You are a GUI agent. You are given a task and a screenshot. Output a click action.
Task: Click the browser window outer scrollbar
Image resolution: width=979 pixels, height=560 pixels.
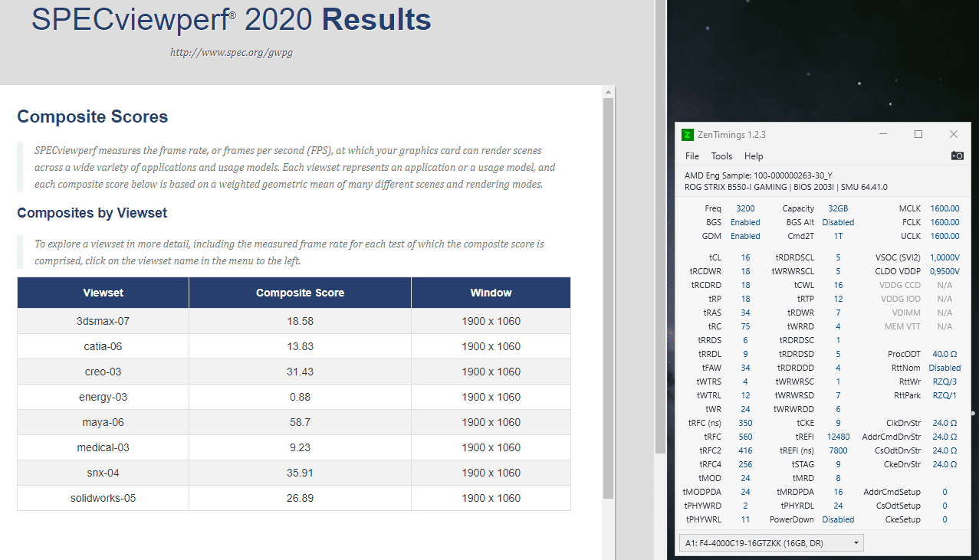[x=660, y=228]
